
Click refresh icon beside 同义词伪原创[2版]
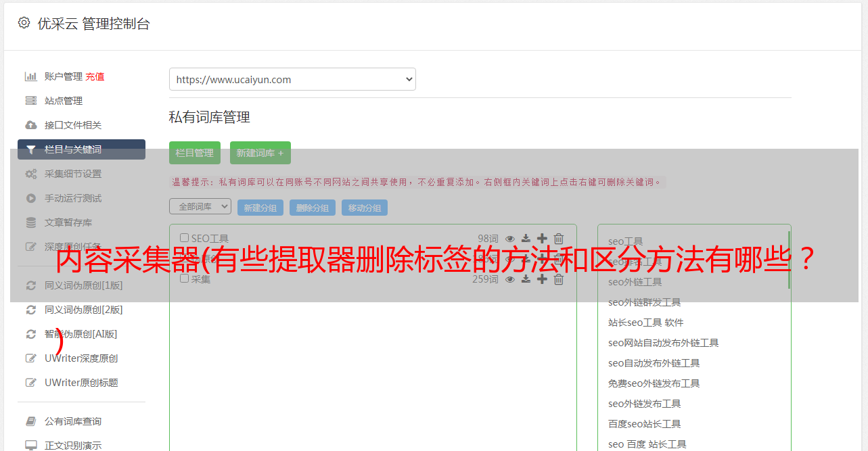(31, 310)
